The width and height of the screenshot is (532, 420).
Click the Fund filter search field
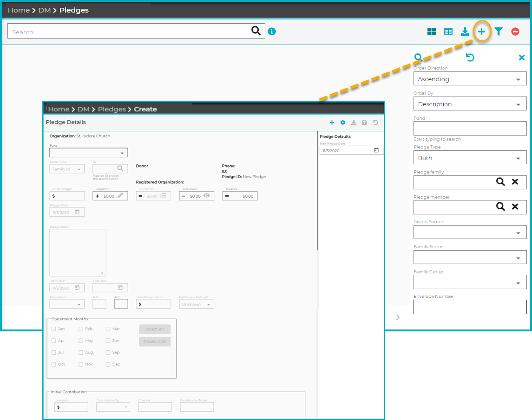coord(470,129)
